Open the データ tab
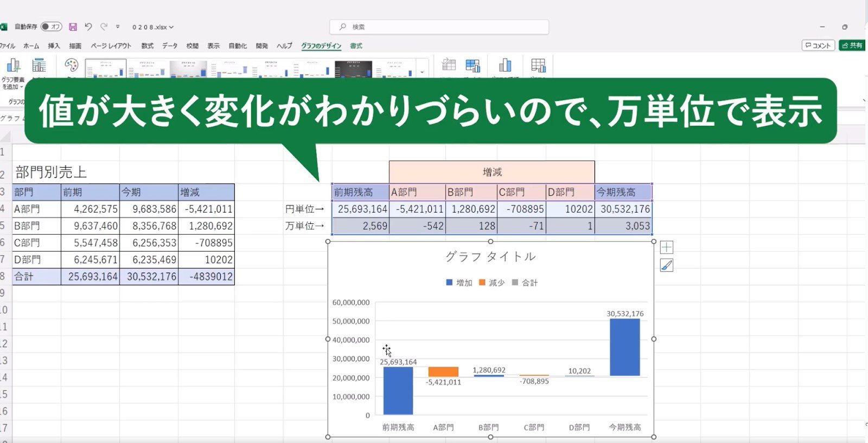The height and width of the screenshot is (443, 868). (170, 46)
